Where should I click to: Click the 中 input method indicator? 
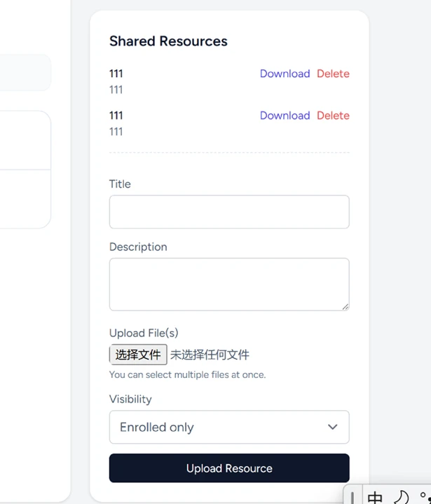(375, 497)
